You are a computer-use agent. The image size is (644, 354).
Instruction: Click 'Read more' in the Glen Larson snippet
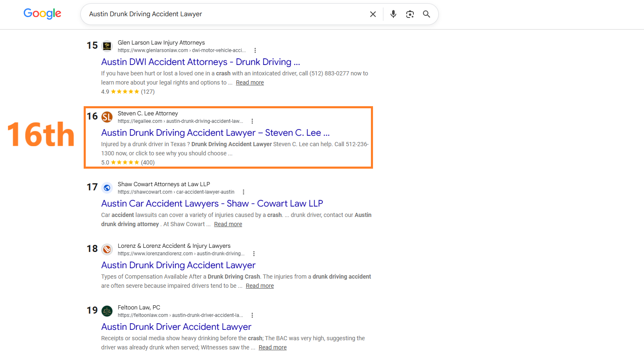(250, 82)
